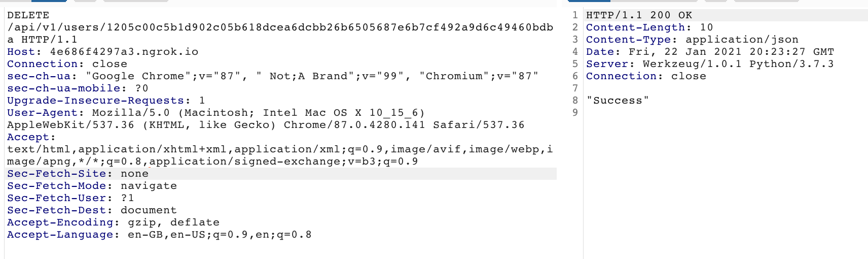Click the sec-ch-ua-mobile header
Screen dimensions: 868x259
[x=78, y=88]
